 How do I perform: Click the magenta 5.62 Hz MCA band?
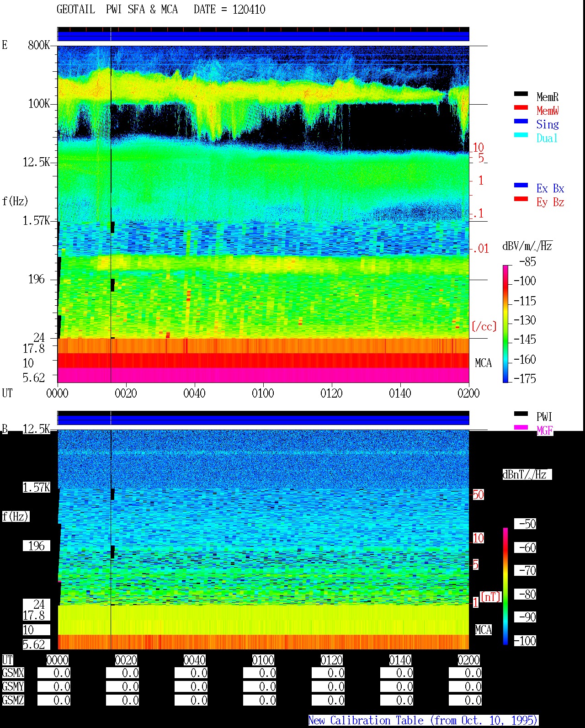point(263,375)
